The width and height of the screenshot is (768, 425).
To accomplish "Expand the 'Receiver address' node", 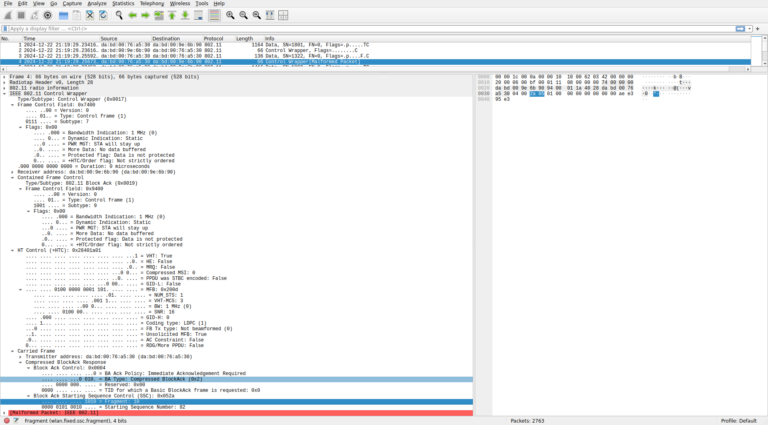I will [x=13, y=172].
